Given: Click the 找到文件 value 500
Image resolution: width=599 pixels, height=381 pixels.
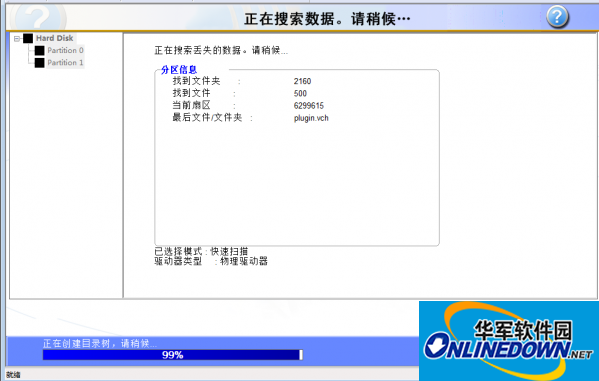Looking at the screenshot, I should click(300, 94).
